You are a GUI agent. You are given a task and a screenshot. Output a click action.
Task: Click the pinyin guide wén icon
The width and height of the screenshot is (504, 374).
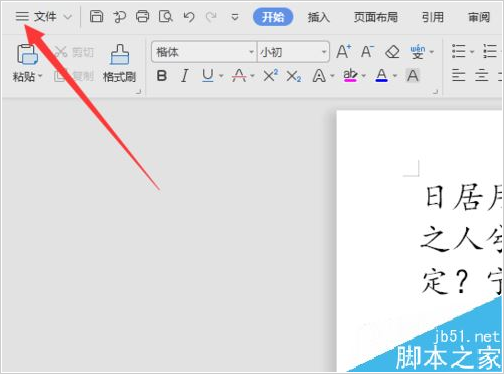click(x=418, y=52)
